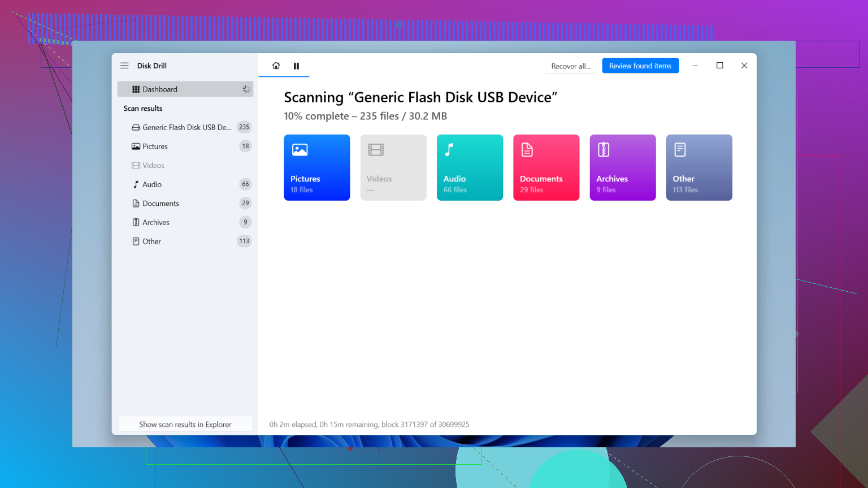Go to the home screen icon
Viewport: 868px width, 488px height.
pyautogui.click(x=276, y=66)
